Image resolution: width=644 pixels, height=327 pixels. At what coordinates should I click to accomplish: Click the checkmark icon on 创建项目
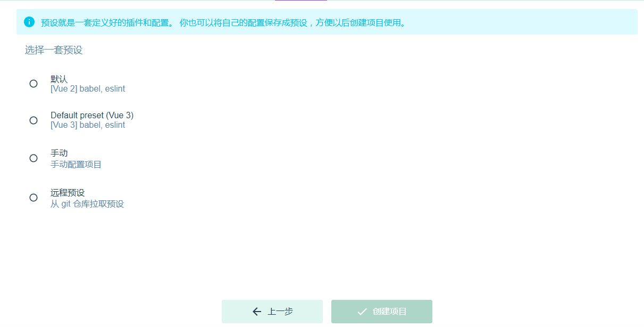(x=362, y=312)
